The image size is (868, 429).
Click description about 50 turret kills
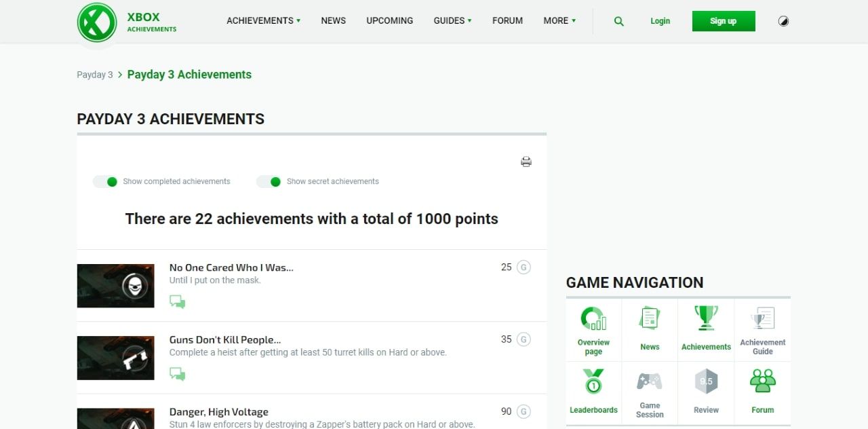(308, 352)
